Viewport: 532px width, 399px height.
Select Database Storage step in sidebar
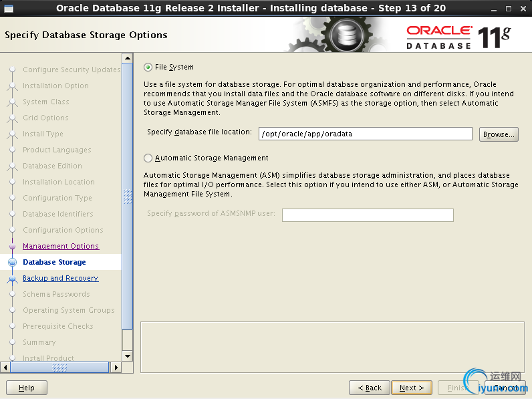pyautogui.click(x=54, y=262)
